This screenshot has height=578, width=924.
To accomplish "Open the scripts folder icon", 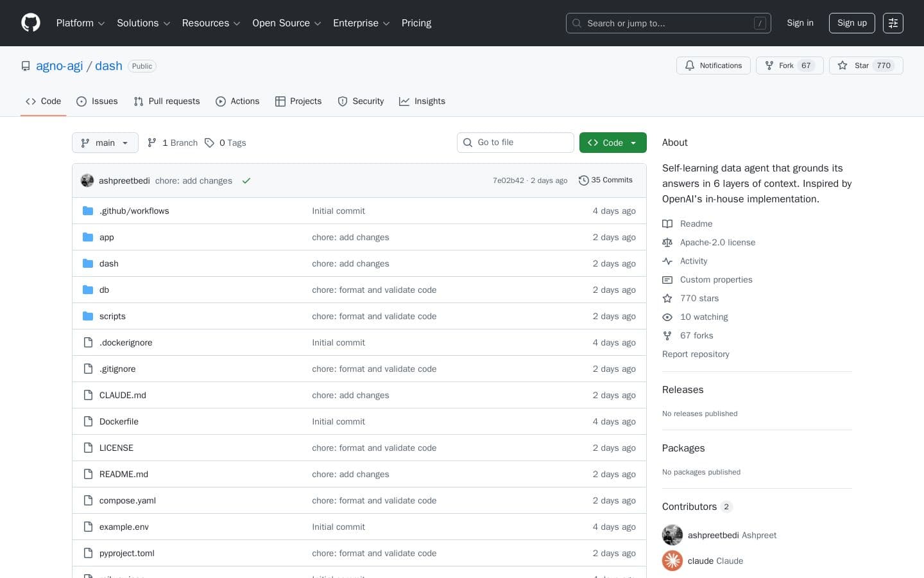I will (88, 316).
